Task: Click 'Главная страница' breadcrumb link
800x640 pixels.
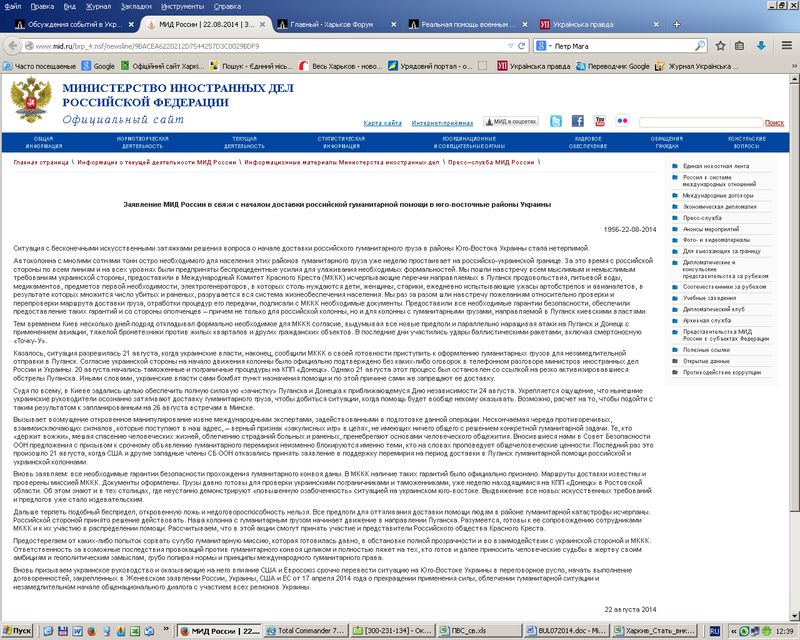Action: pos(41,162)
